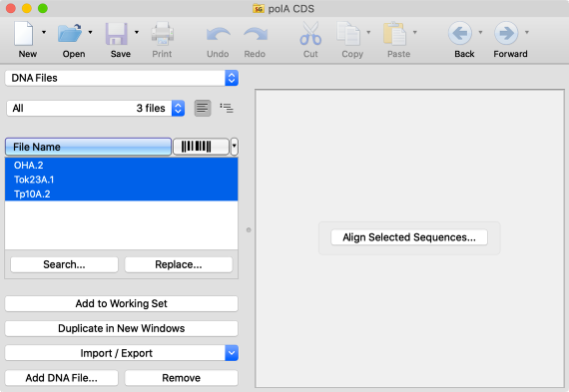This screenshot has height=392, width=569.
Task: Click the SnapGene title bar document icon
Action: click(259, 8)
